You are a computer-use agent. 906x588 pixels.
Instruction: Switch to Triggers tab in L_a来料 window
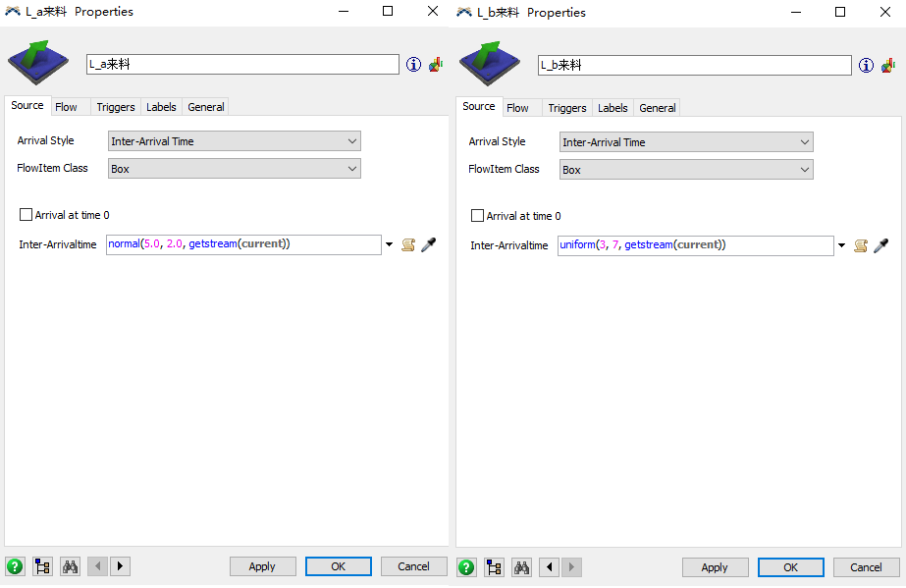[x=116, y=107]
